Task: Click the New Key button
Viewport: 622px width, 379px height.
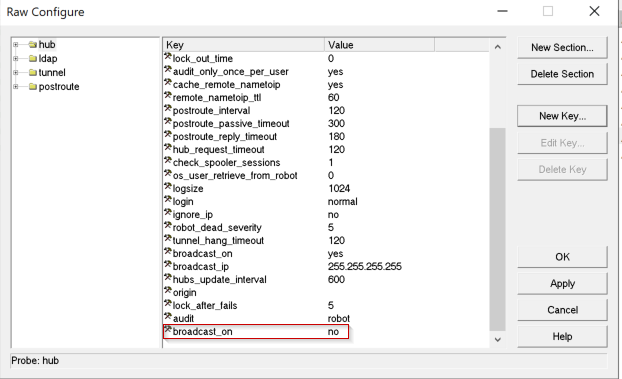Action: point(562,116)
